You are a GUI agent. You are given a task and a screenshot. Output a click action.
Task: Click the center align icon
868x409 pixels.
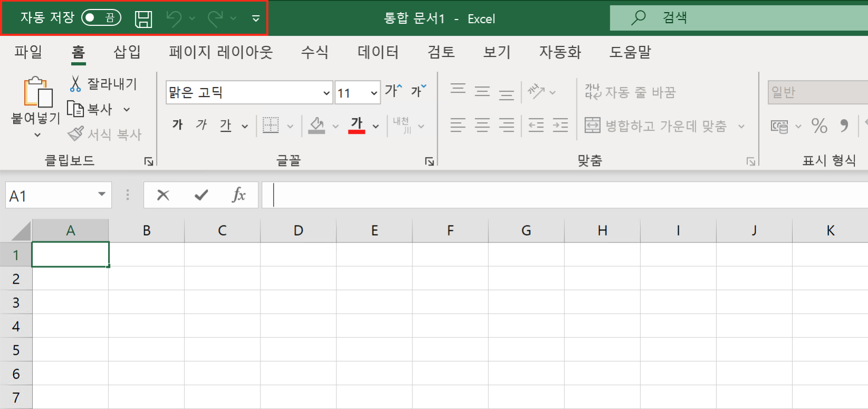483,125
